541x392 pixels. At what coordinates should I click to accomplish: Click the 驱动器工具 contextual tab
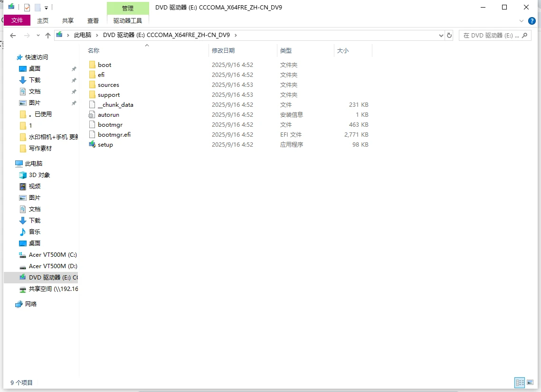[127, 20]
